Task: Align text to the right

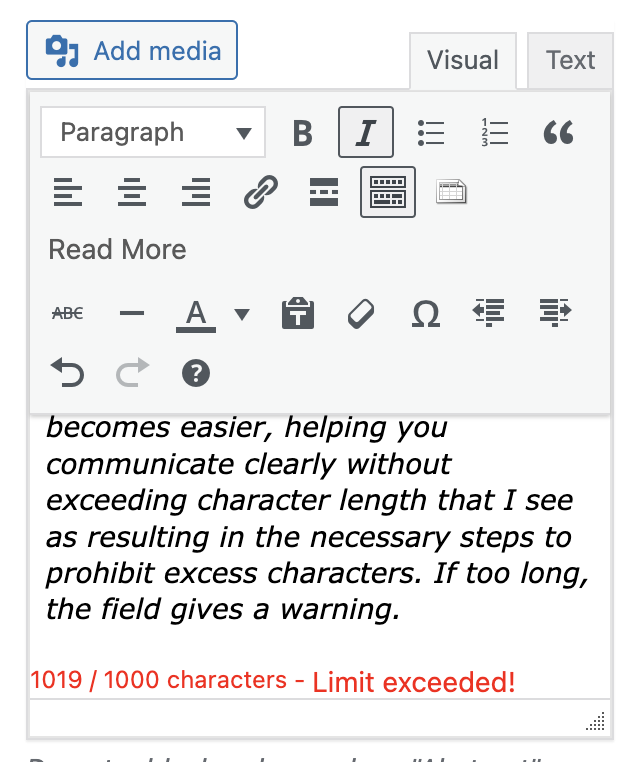Action: pos(196,192)
